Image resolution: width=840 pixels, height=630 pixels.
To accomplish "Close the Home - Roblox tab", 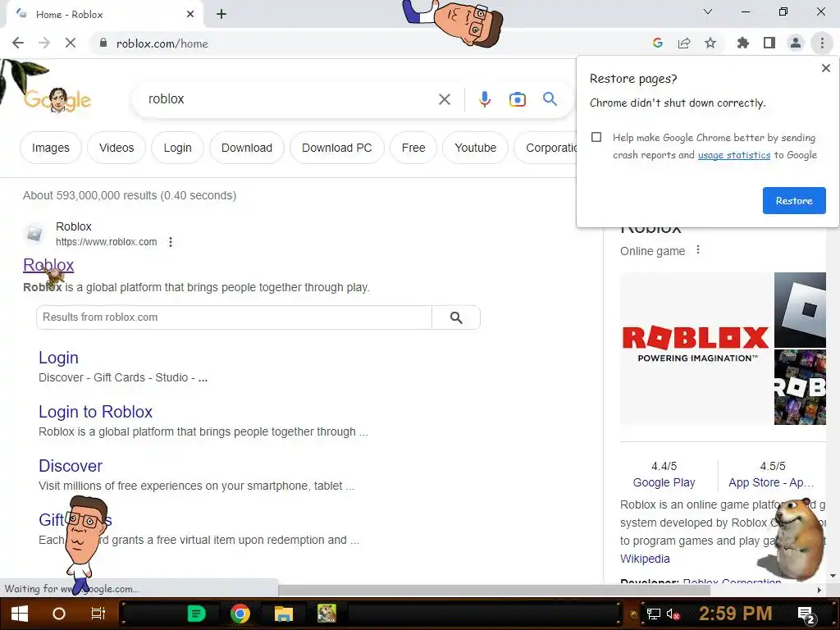I will point(190,14).
